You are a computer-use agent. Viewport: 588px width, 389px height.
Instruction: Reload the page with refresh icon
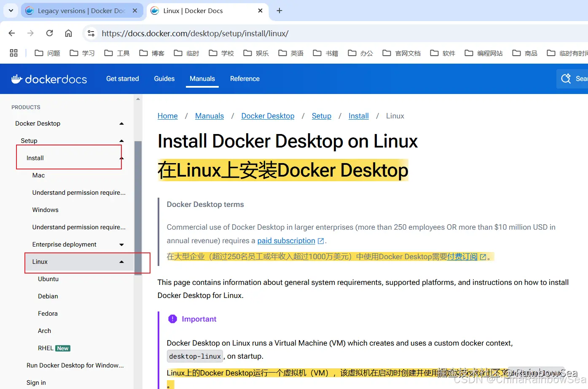pos(49,33)
